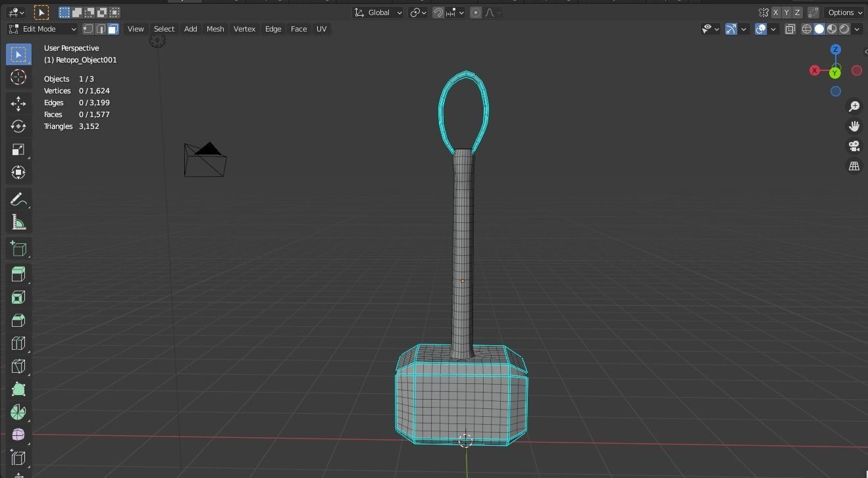Image resolution: width=868 pixels, height=478 pixels.
Task: Open the gizmo settings arrow
Action: click(744, 29)
